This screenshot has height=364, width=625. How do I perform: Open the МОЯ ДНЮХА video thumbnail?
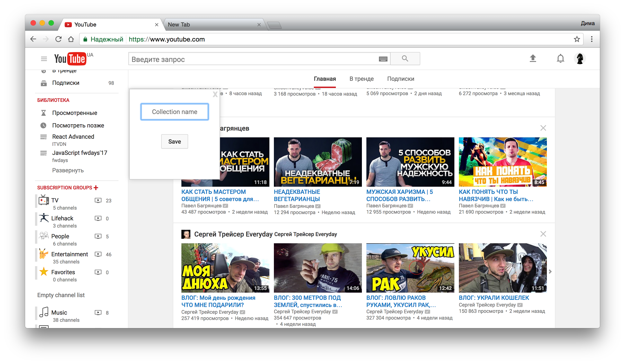pos(225,268)
